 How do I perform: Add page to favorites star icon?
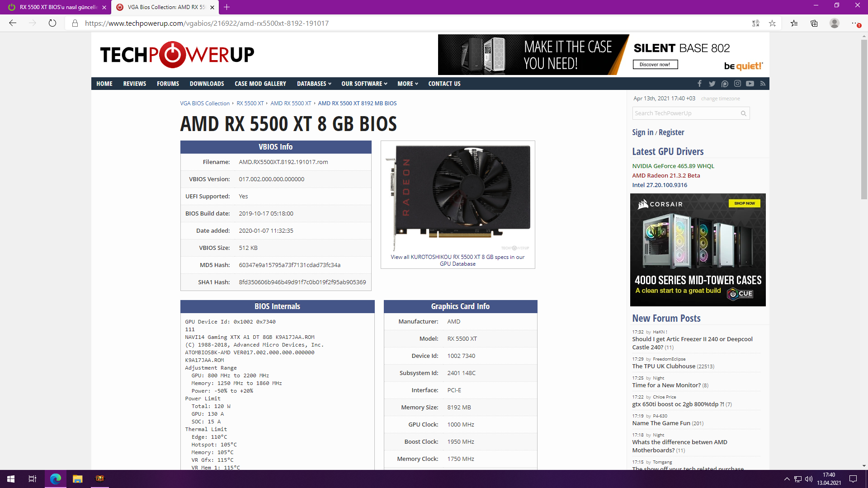pyautogui.click(x=772, y=23)
